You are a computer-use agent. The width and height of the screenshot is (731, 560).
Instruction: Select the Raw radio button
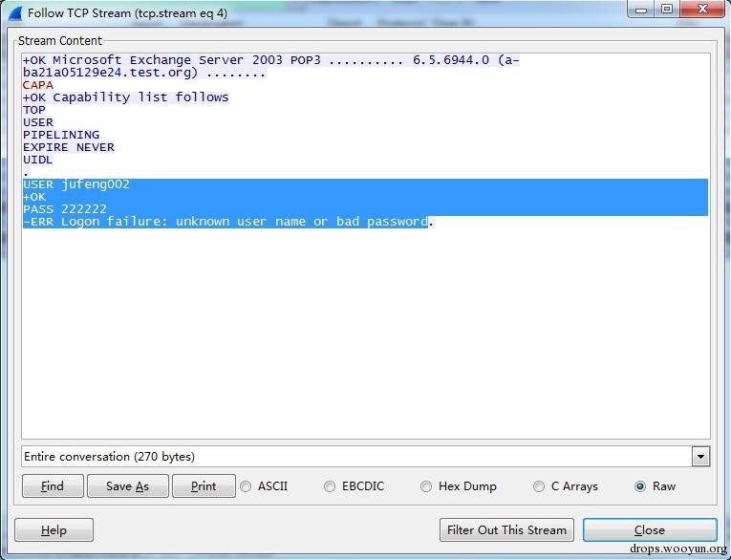coord(640,486)
